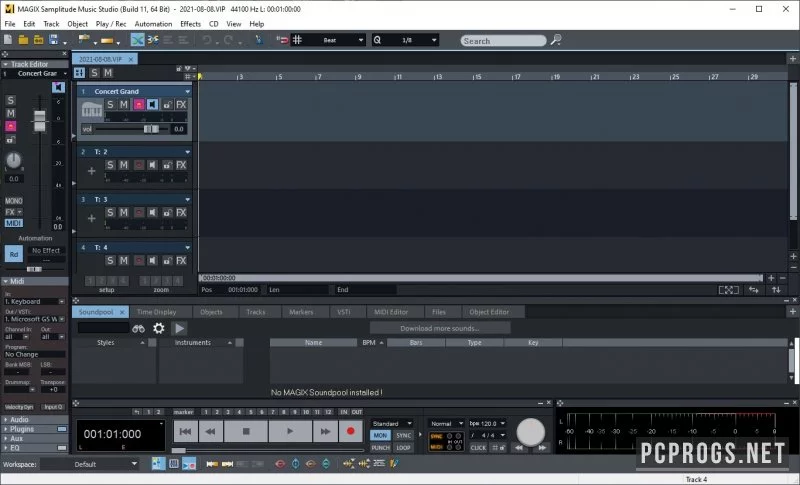800x485 pixels.
Task: Toggle the LOOP button in transport
Action: [403, 448]
